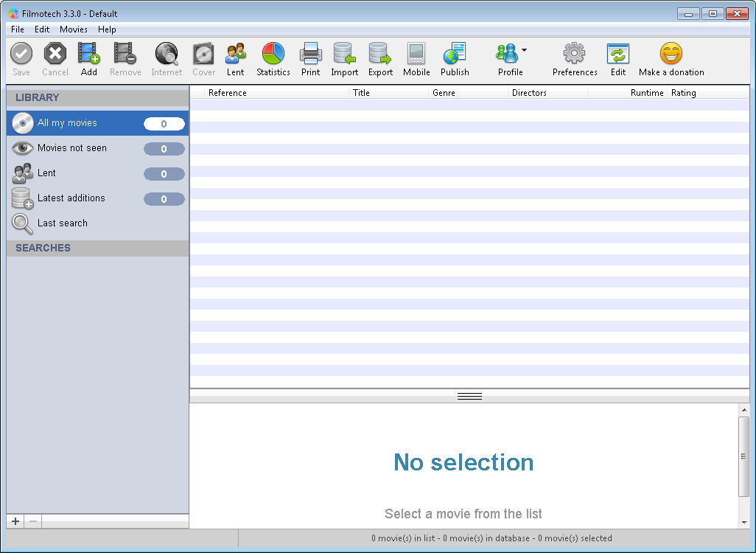
Task: Expand the Profile dropdown arrow
Action: [x=524, y=50]
